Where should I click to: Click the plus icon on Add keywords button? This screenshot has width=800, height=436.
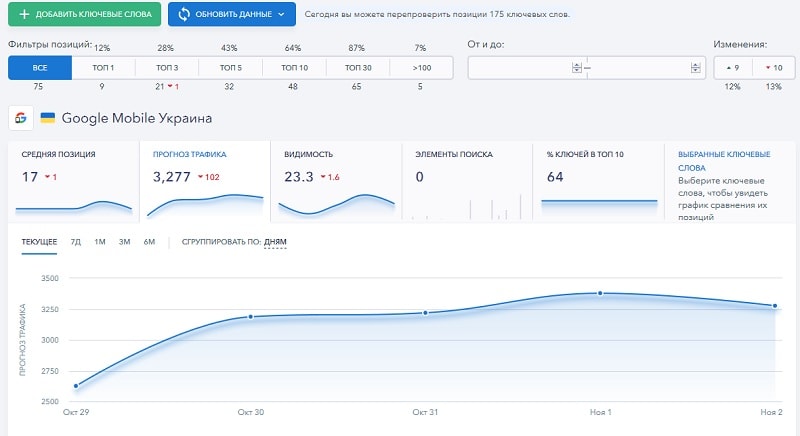[24, 14]
